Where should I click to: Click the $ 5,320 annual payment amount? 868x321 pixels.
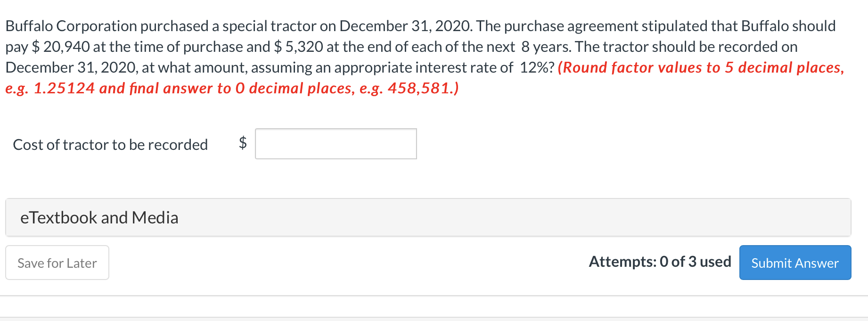(x=299, y=47)
